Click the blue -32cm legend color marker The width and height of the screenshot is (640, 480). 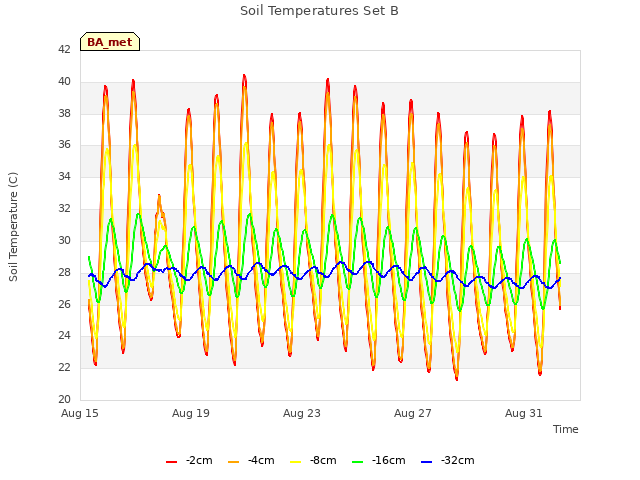click(427, 462)
